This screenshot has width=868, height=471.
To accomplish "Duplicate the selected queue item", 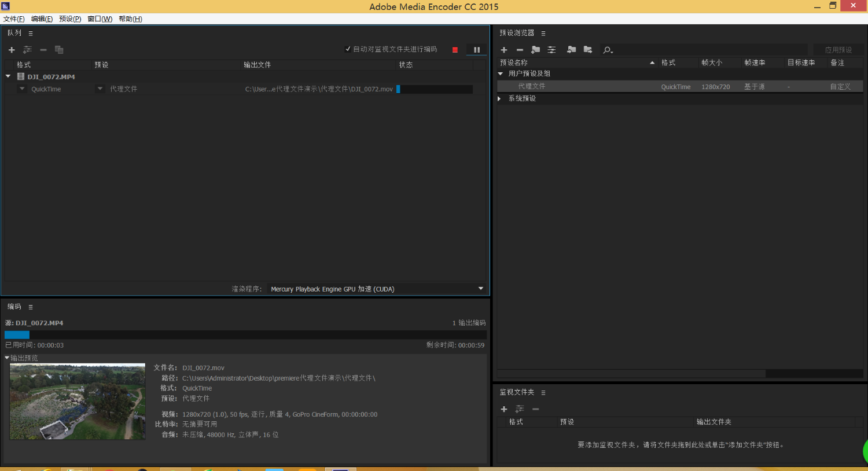I will [59, 50].
